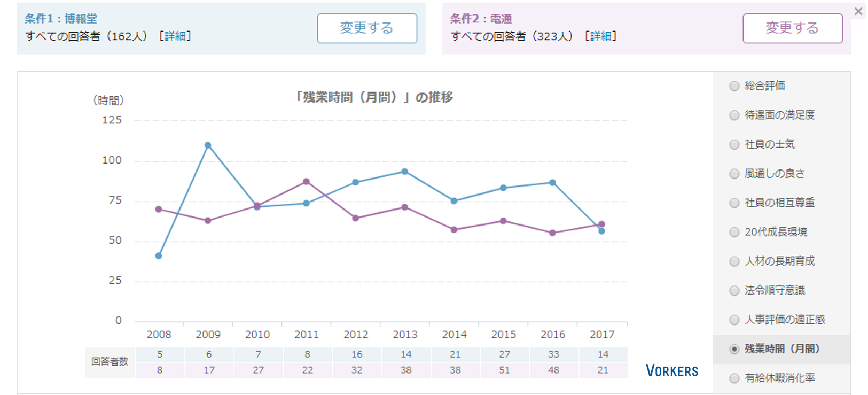Click 変更する button for 博報堂 condition
The width and height of the screenshot is (868, 395).
pos(366,28)
